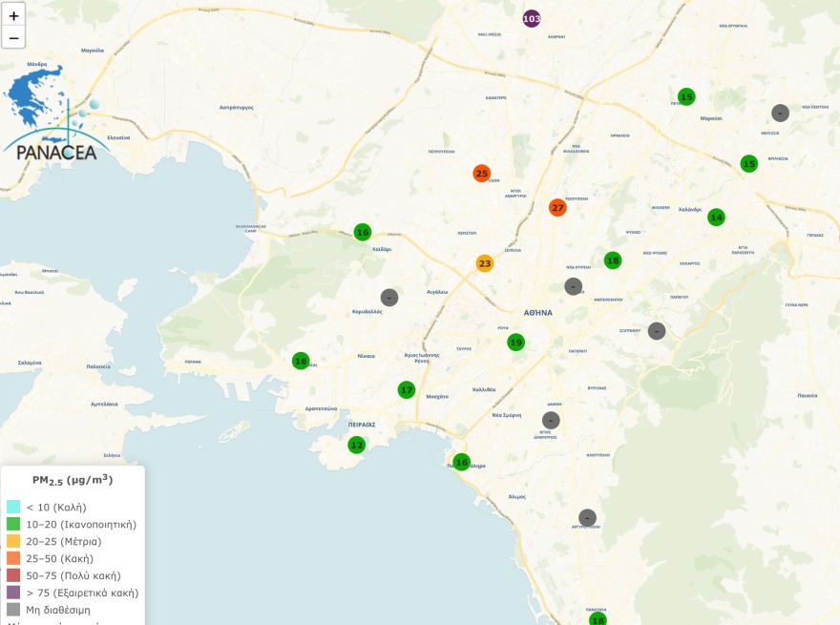
Task: Select the yellow marker showing 23
Action: (x=485, y=260)
